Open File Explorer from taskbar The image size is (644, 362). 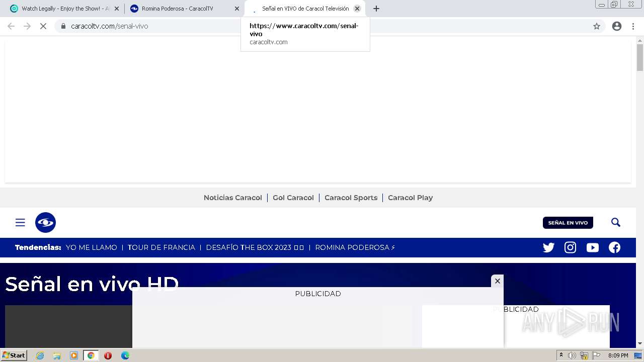coord(57,355)
